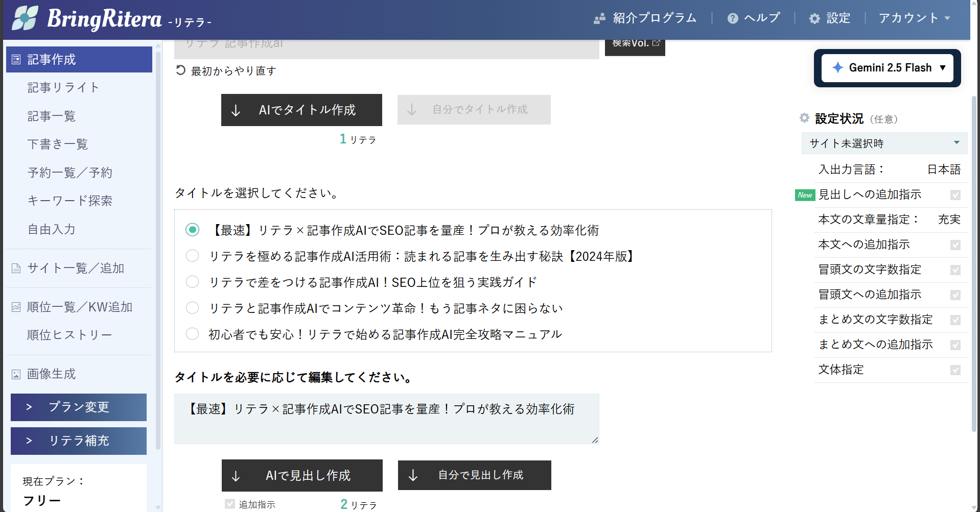The width and height of the screenshot is (980, 512).
Task: Click the 画像生成 sidebar icon
Action: click(x=16, y=374)
